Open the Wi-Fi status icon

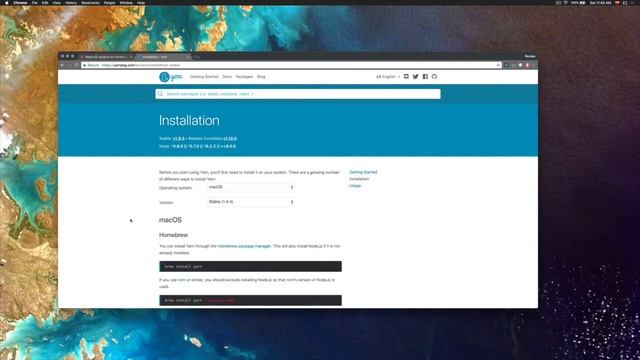tap(566, 2)
